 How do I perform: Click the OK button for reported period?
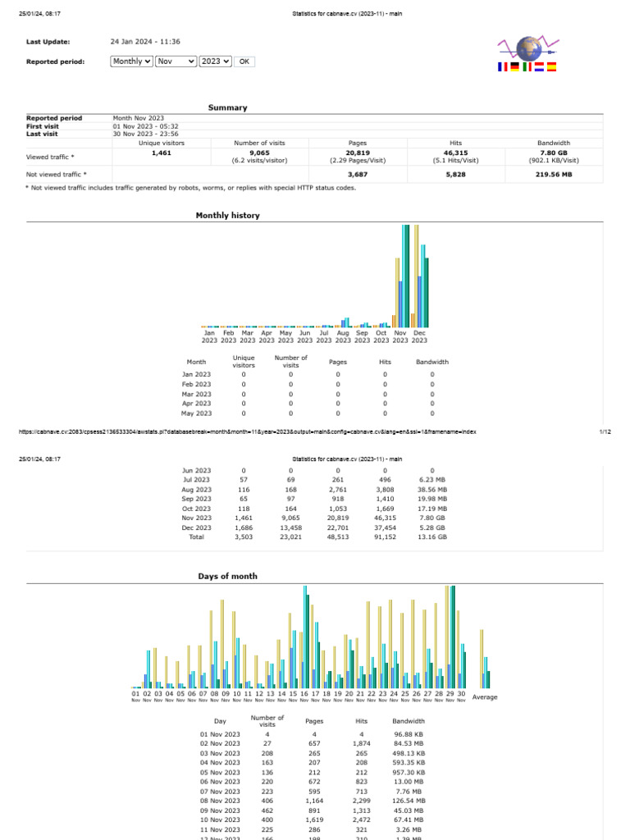(x=244, y=62)
